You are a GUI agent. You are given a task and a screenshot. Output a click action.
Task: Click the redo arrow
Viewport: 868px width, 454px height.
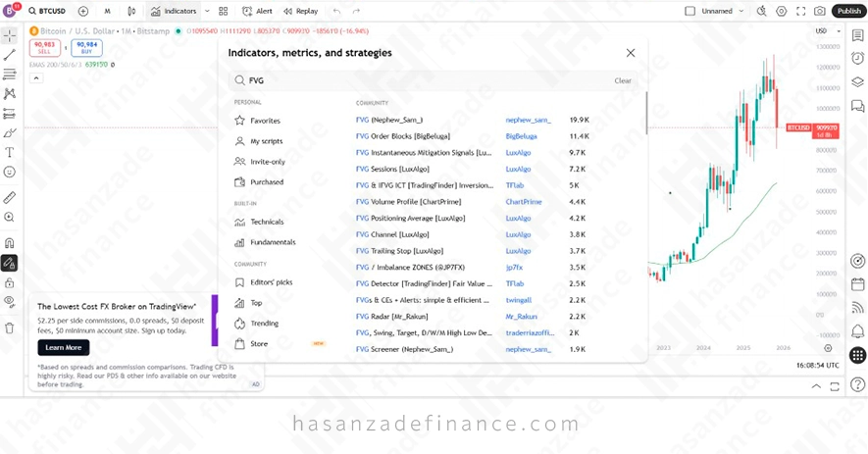[356, 11]
